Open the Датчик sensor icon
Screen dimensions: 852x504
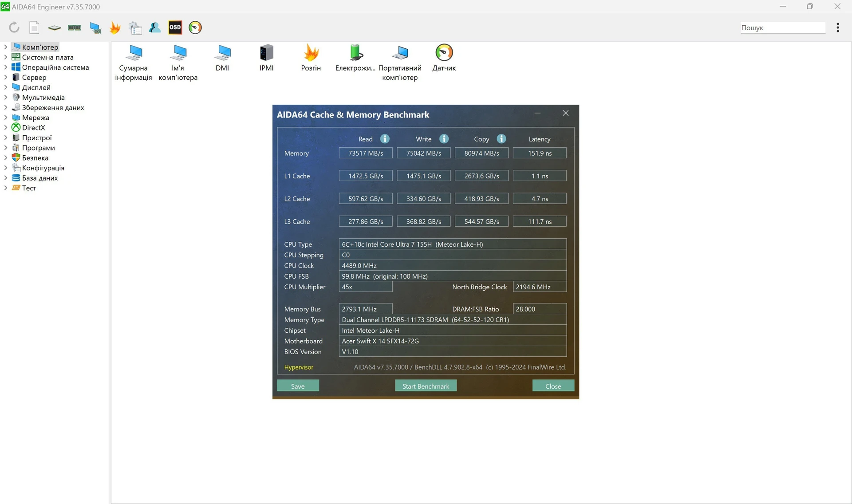coord(444,58)
